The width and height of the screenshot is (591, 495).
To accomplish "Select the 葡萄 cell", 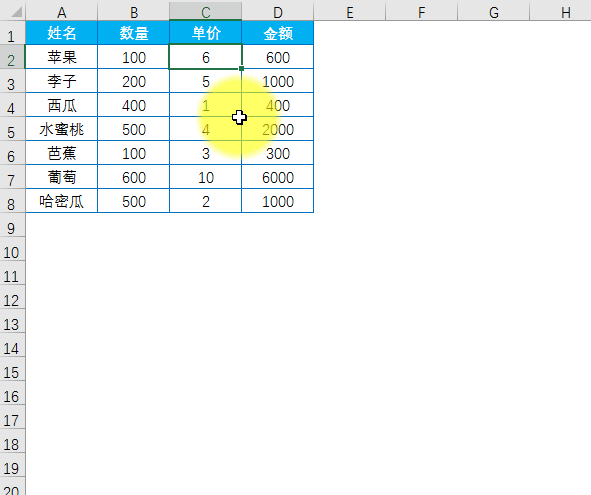I will pos(61,177).
